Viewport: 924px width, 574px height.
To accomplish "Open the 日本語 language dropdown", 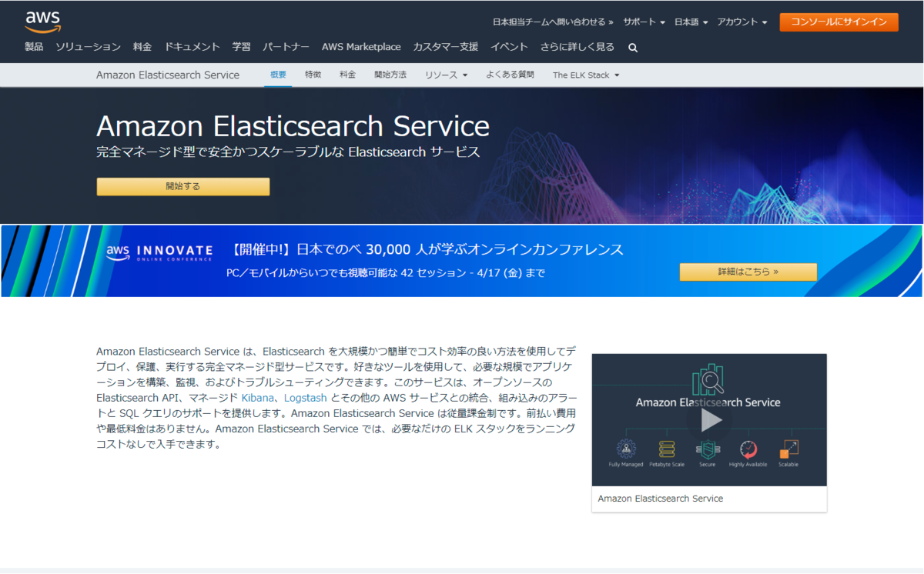I will click(691, 22).
